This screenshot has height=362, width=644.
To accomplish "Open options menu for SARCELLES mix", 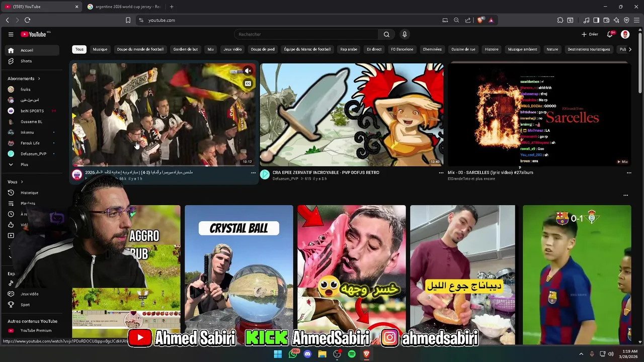I will (629, 173).
